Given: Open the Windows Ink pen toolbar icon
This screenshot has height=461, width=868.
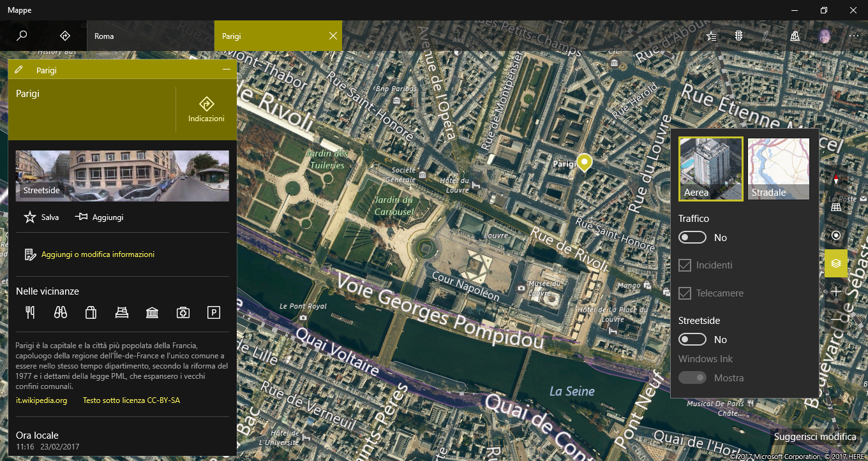Looking at the screenshot, I should (x=767, y=36).
